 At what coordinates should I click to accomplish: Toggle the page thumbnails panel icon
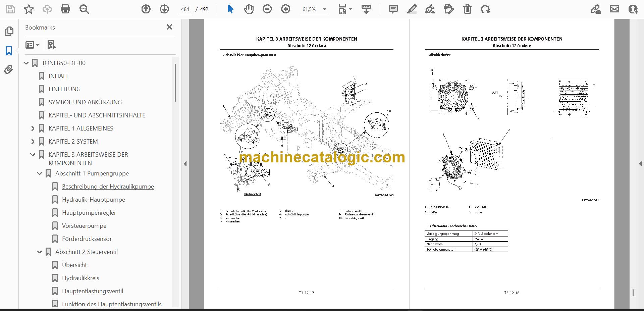click(9, 31)
